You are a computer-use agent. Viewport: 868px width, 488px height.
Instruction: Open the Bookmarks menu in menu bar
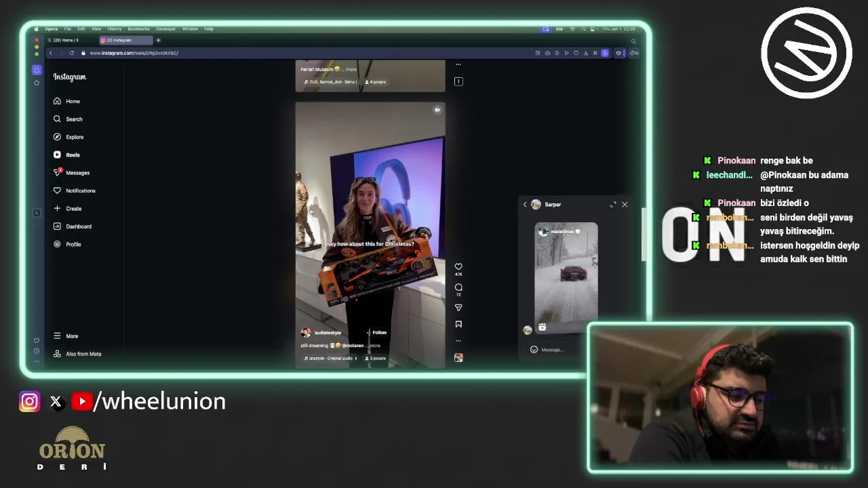click(138, 29)
